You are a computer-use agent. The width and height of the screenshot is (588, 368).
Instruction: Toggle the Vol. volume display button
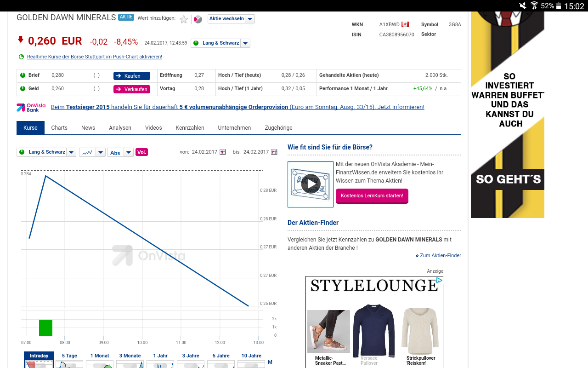pos(141,152)
